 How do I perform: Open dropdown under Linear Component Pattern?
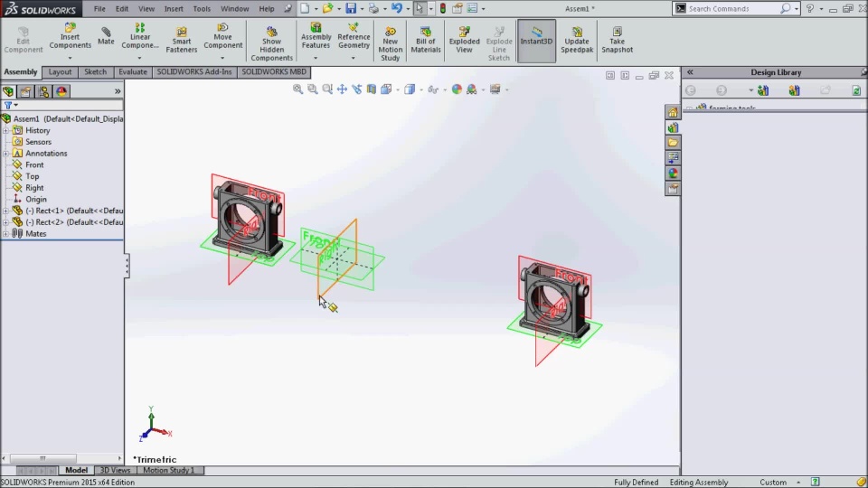point(139,58)
